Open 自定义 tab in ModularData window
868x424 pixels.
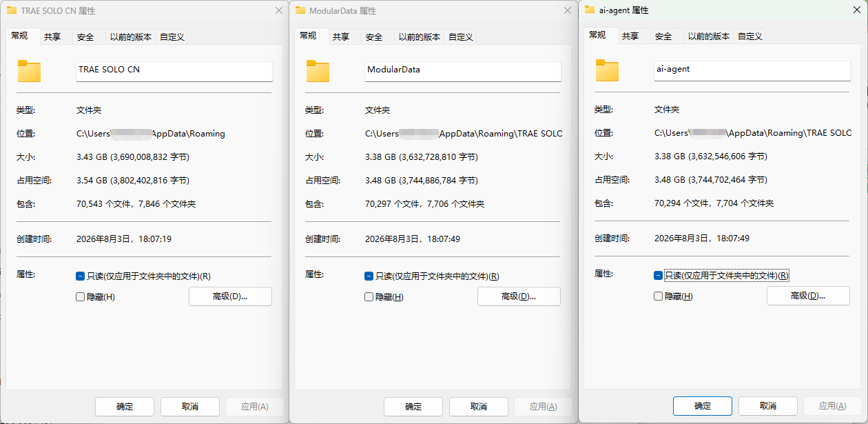(x=461, y=37)
